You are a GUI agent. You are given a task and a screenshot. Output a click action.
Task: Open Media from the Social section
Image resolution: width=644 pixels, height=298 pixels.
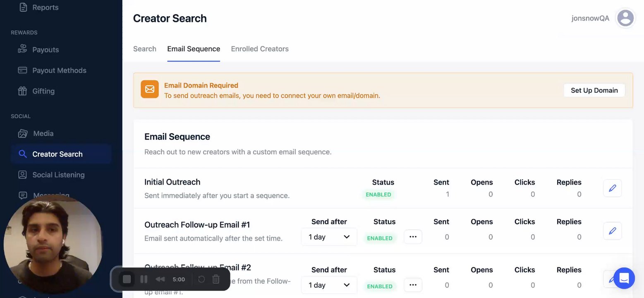coord(43,133)
